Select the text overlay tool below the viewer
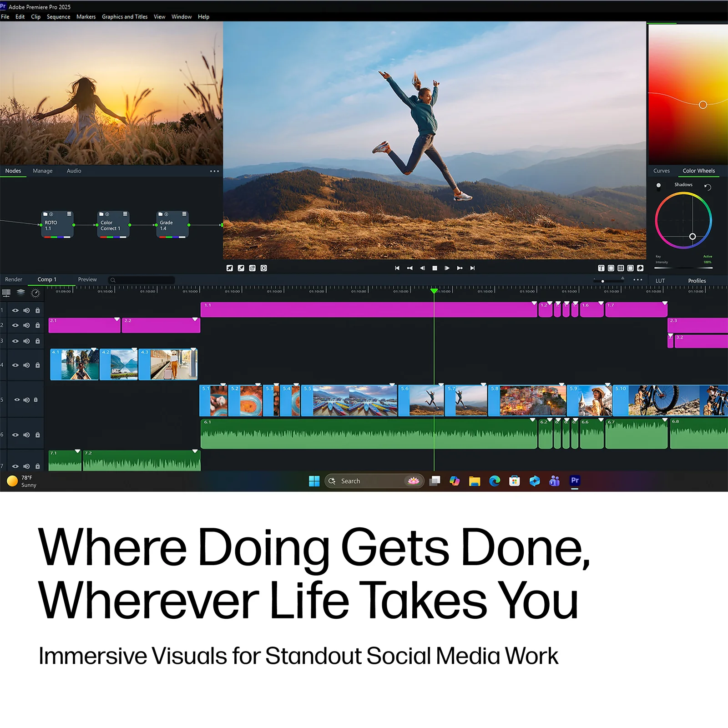 tap(601, 268)
